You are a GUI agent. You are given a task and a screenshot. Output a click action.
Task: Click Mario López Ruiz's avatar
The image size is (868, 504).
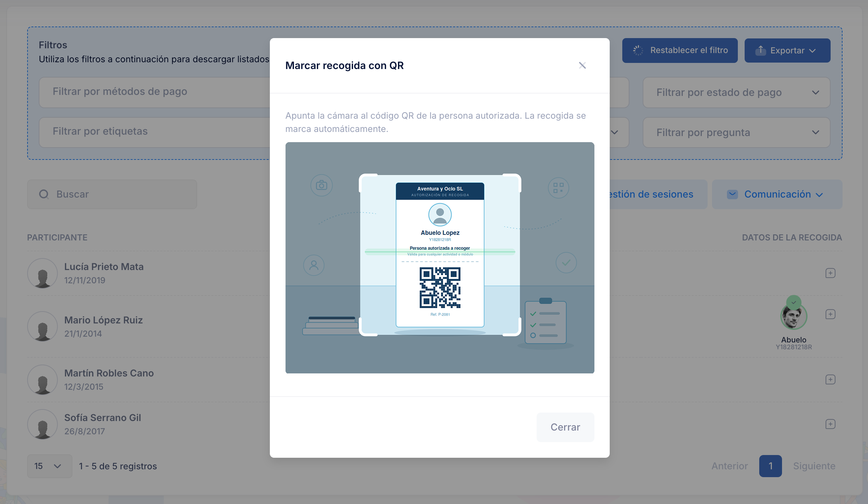pyautogui.click(x=42, y=326)
